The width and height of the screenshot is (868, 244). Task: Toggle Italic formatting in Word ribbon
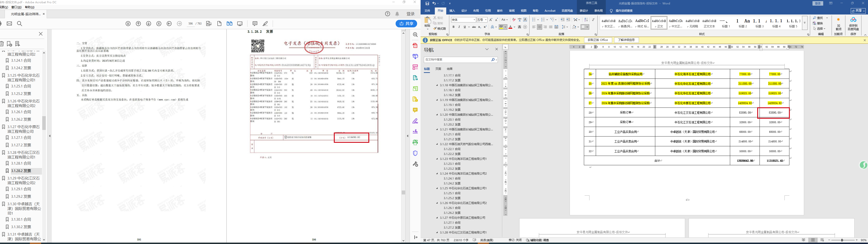459,27
